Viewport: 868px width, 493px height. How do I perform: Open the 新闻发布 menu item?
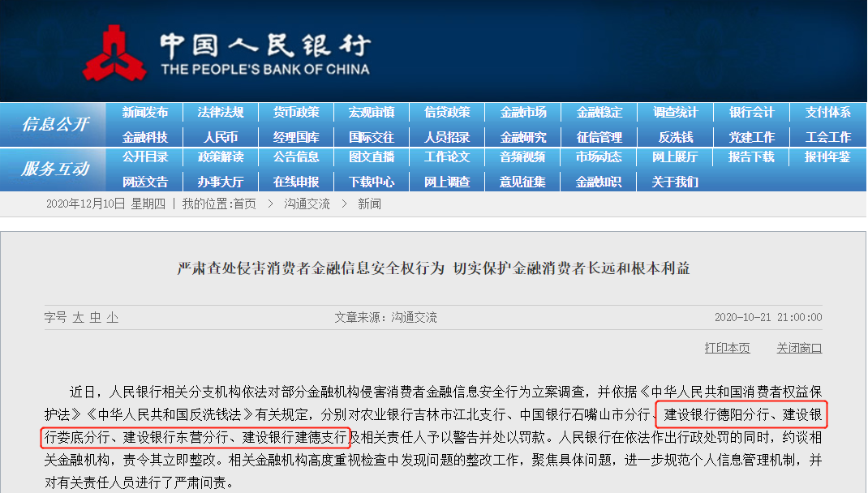click(x=145, y=113)
